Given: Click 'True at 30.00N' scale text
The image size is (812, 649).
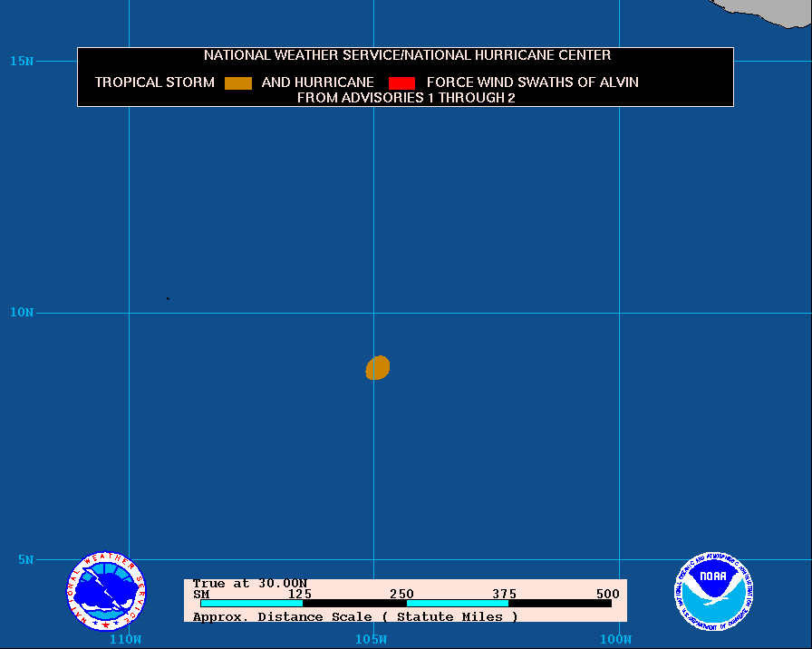Looking at the screenshot, I should pos(249,584).
